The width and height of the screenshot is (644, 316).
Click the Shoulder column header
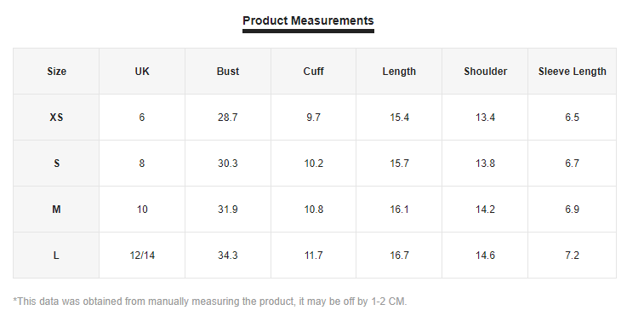click(485, 72)
